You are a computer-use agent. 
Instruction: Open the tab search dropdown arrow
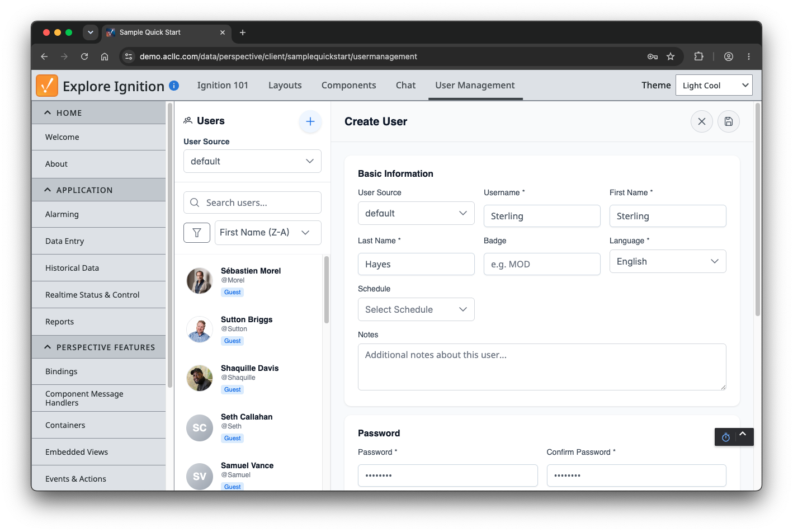pyautogui.click(x=91, y=32)
